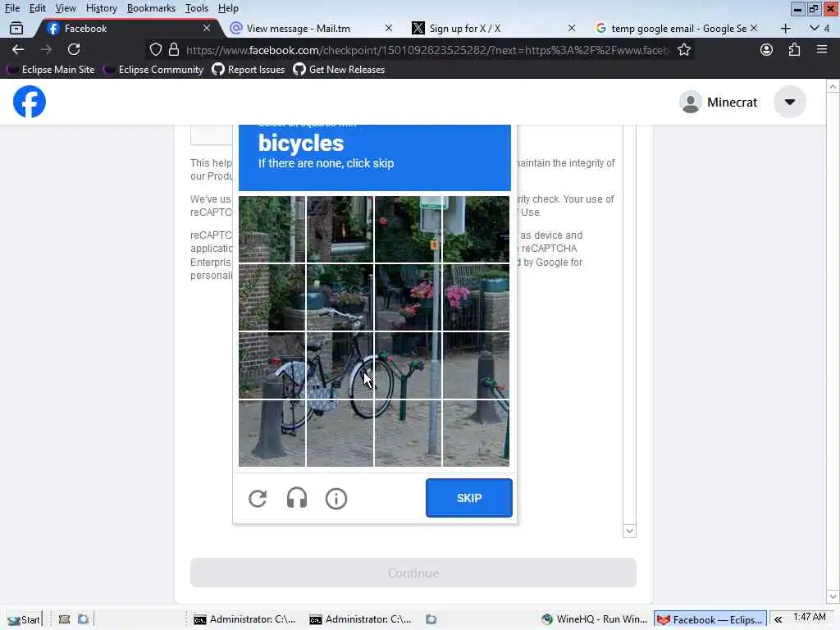Bookmark this page with star
The image size is (840, 630).
[683, 50]
